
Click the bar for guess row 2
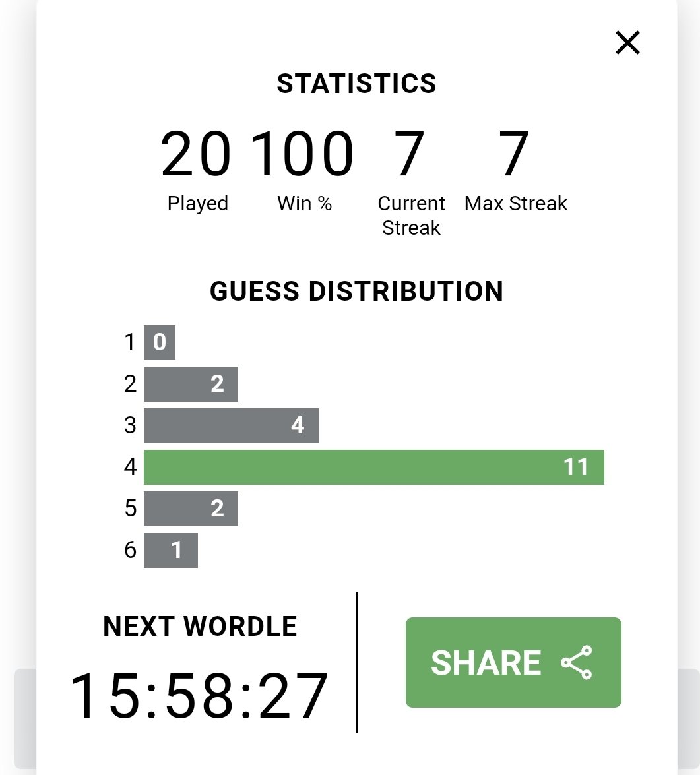[191, 384]
